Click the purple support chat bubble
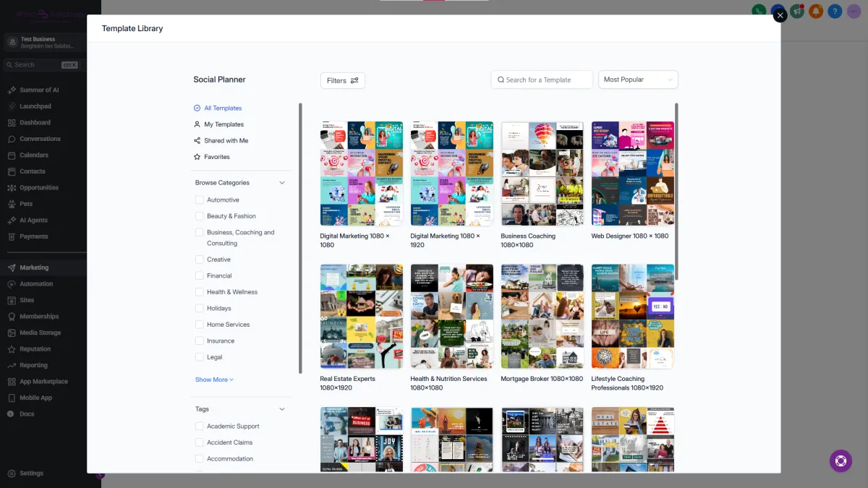Viewport: 868px width, 488px height. pos(841,461)
